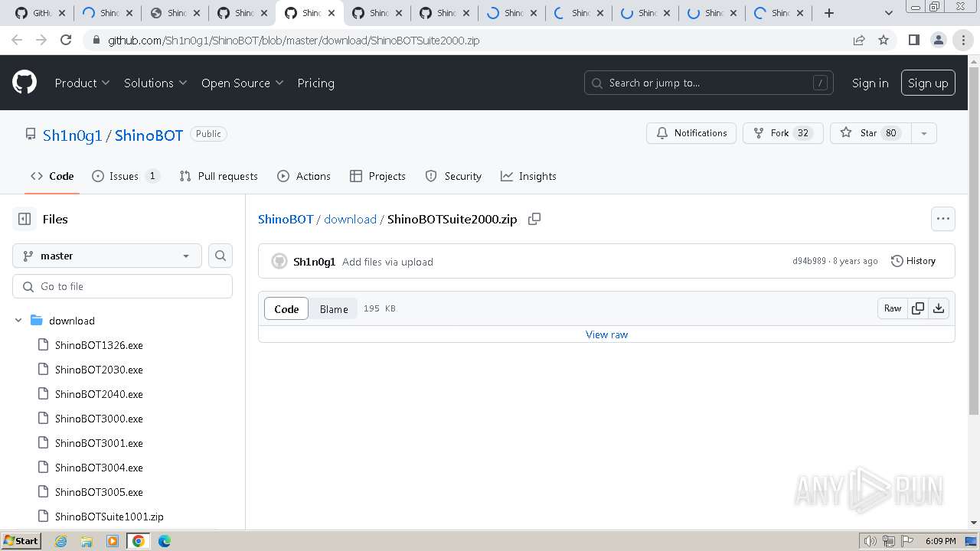Image resolution: width=980 pixels, height=551 pixels.
Task: Click the View raw link
Action: [x=606, y=334]
